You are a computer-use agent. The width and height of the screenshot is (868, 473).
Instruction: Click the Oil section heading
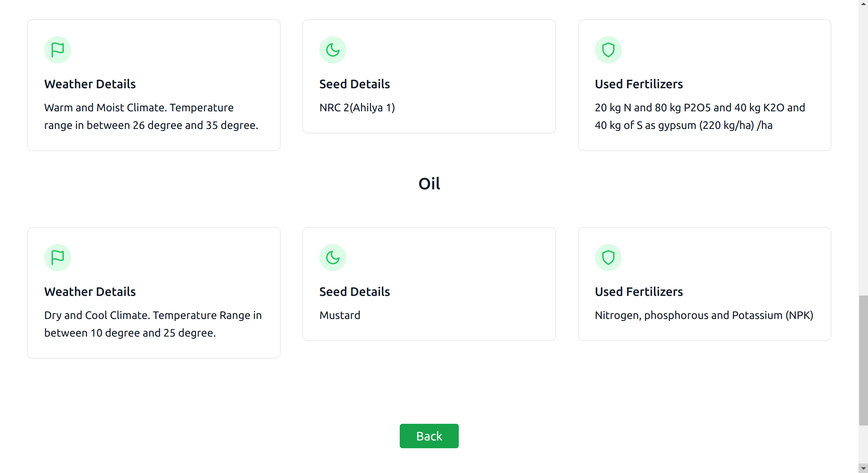[429, 184]
